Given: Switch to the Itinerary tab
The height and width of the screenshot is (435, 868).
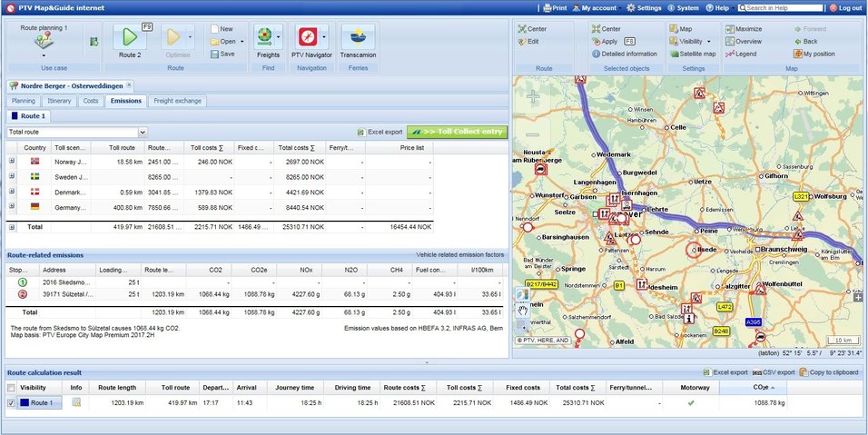Looking at the screenshot, I should click(59, 101).
